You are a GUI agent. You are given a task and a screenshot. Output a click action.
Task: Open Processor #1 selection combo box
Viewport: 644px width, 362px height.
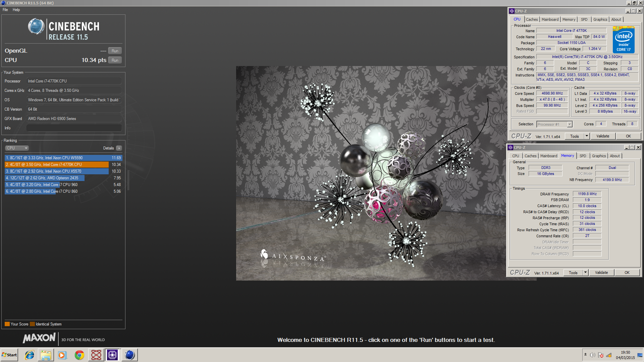(x=554, y=124)
